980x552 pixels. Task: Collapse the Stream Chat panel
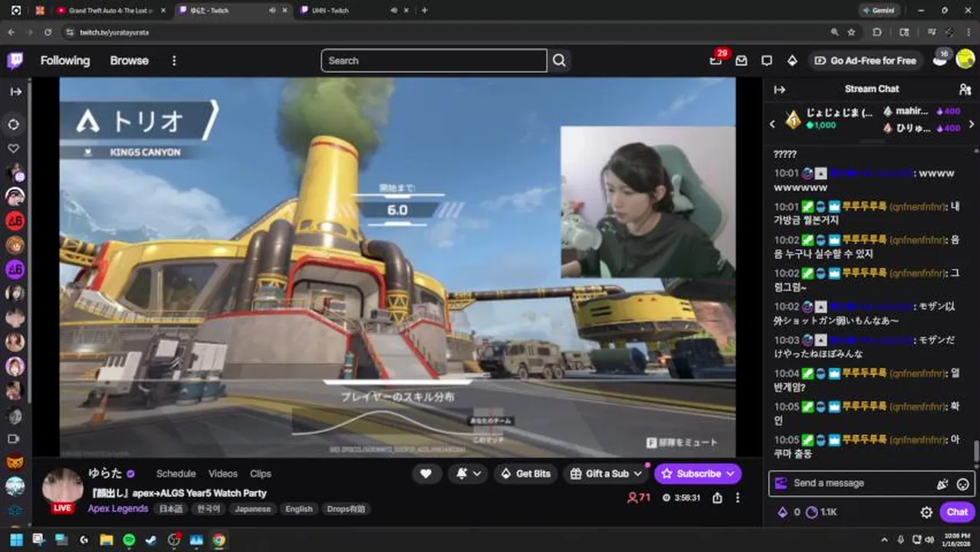[x=779, y=89]
